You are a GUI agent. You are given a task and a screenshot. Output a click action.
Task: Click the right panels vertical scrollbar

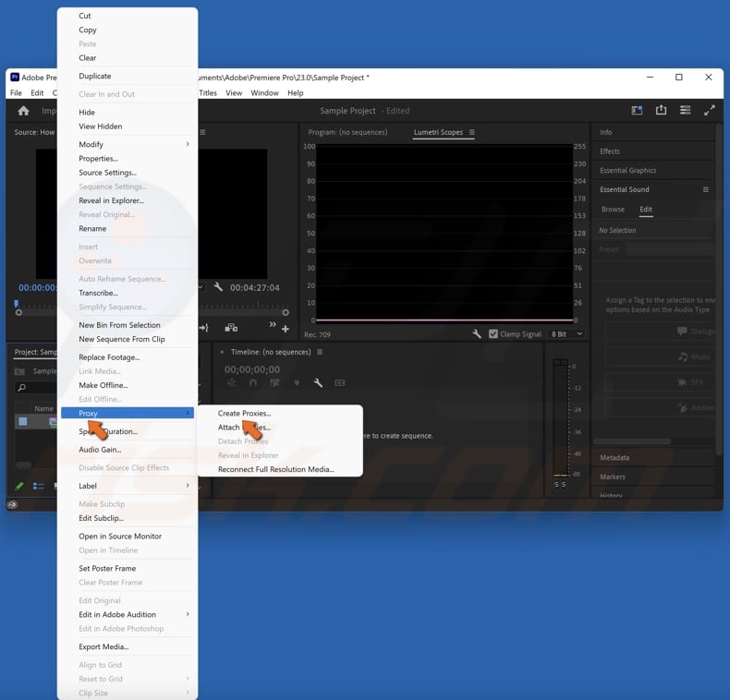(719, 288)
